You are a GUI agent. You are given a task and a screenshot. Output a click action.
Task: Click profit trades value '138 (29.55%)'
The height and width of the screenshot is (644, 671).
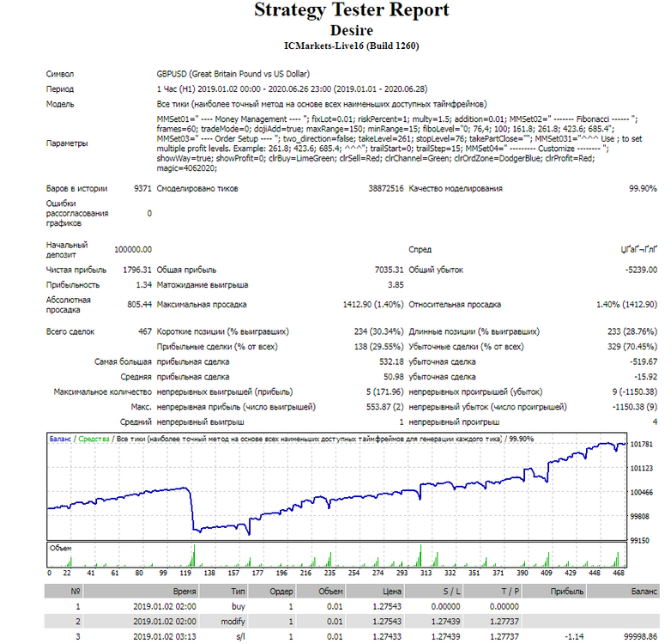(378, 346)
